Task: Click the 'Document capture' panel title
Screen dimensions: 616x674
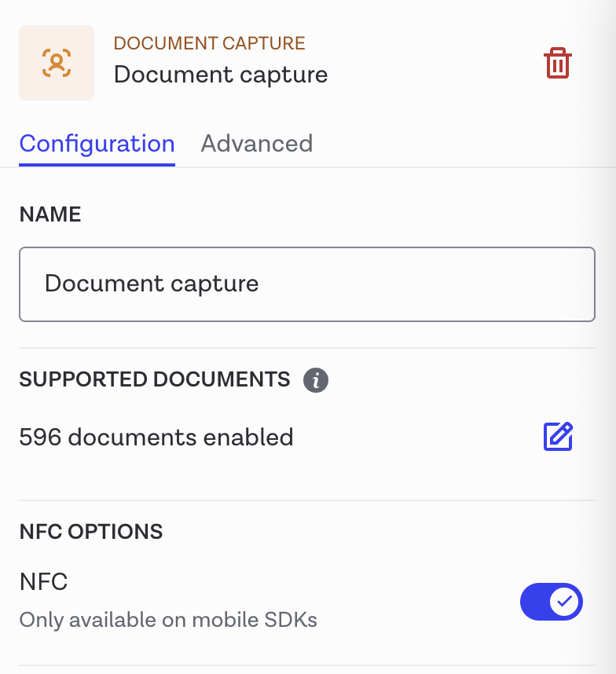Action: [221, 75]
